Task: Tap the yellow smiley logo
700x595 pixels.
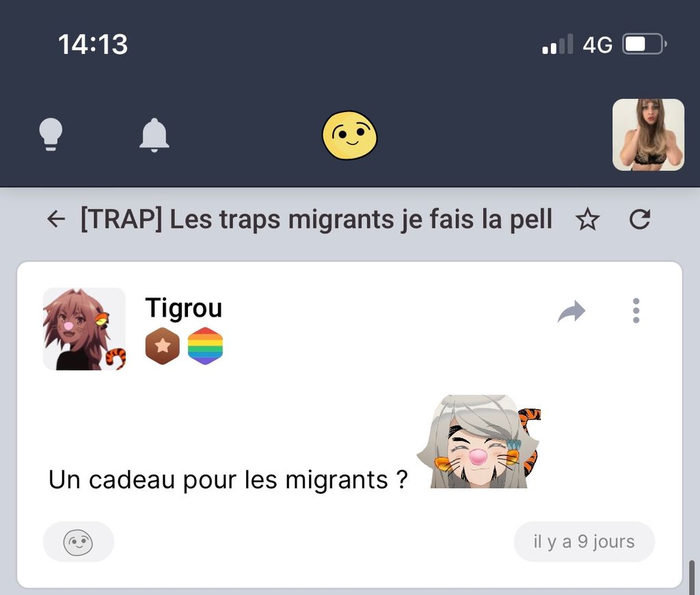Action: [x=349, y=135]
